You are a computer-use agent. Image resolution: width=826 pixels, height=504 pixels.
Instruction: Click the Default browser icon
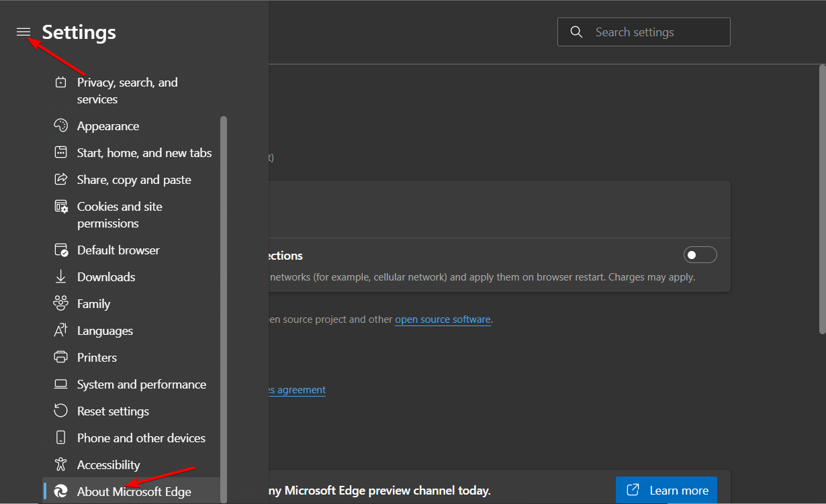pyautogui.click(x=60, y=250)
